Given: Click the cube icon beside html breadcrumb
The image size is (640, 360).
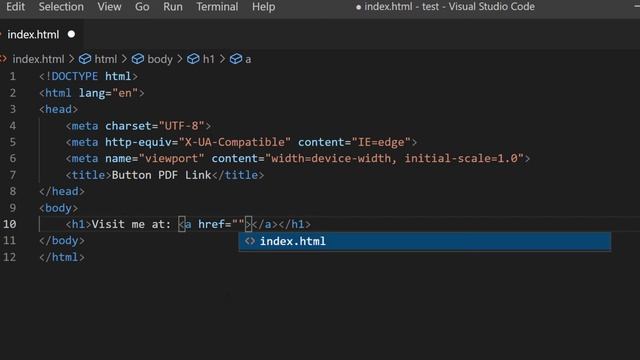Looking at the screenshot, I should click(x=85, y=59).
